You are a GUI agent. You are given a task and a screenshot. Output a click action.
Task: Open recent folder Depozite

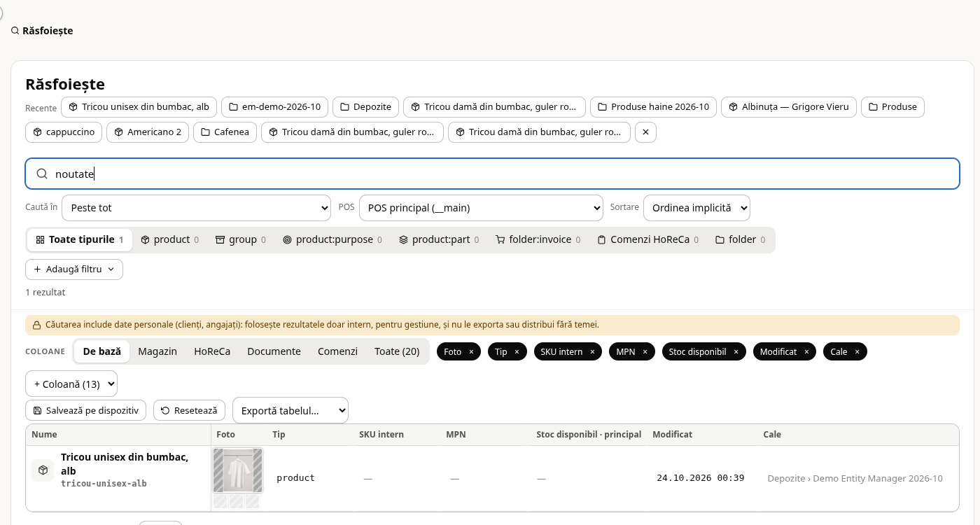pyautogui.click(x=366, y=107)
